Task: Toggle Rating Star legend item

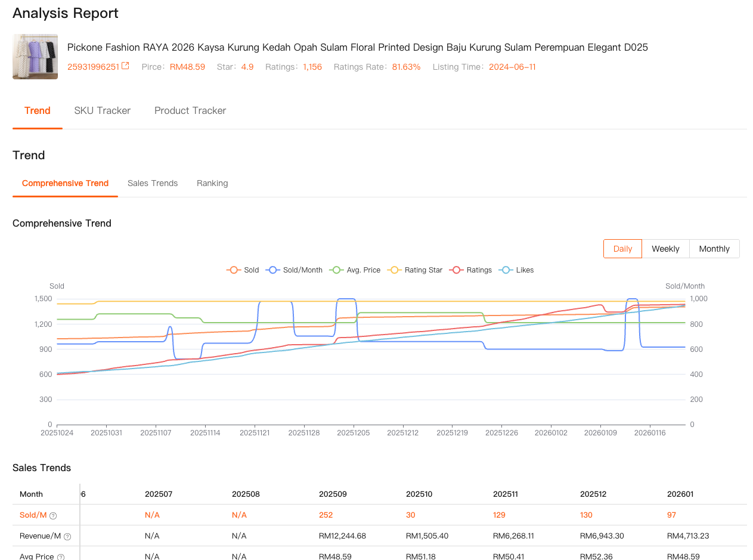Action: [394, 270]
